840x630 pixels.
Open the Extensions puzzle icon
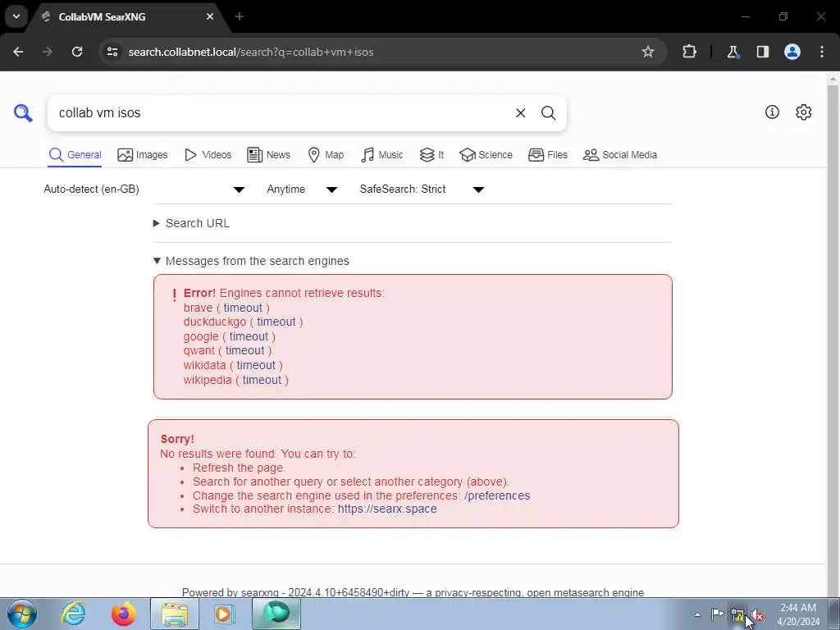[x=689, y=52]
